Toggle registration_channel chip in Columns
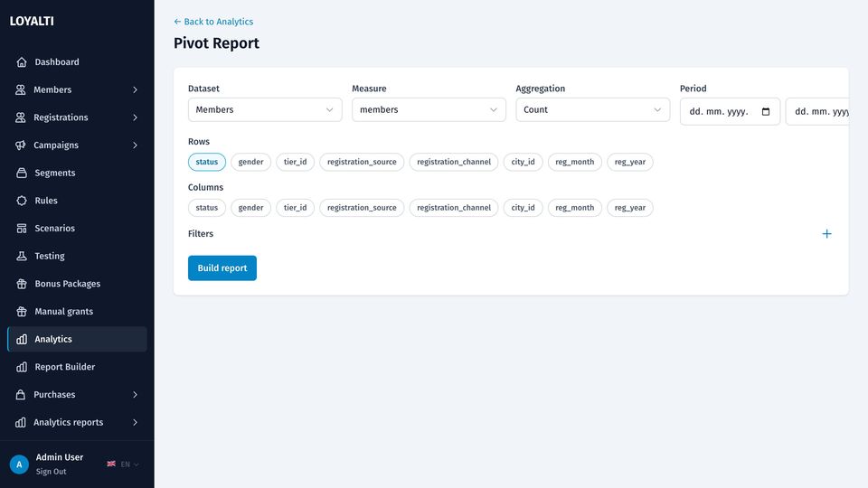The image size is (868, 488). 453,208
